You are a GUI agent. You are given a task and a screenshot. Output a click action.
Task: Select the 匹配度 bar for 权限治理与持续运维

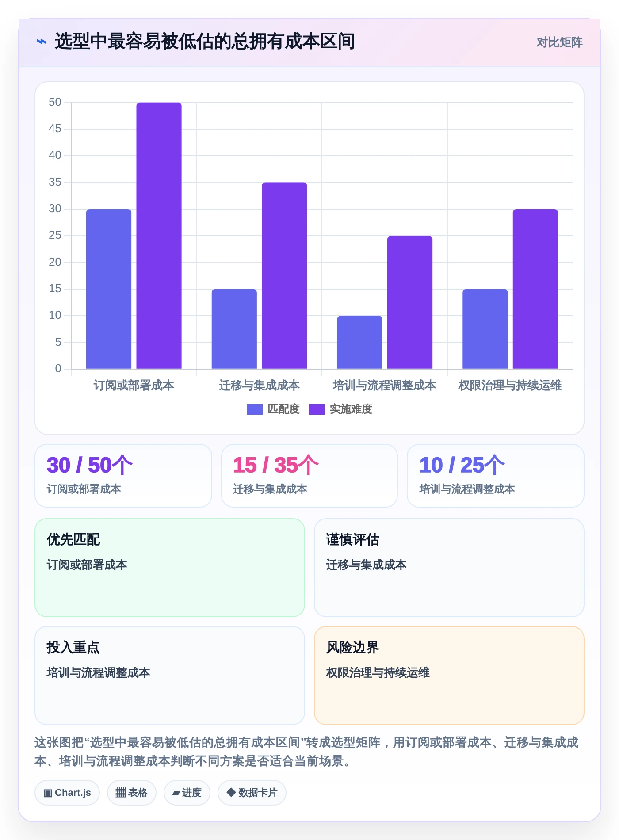coord(485,329)
